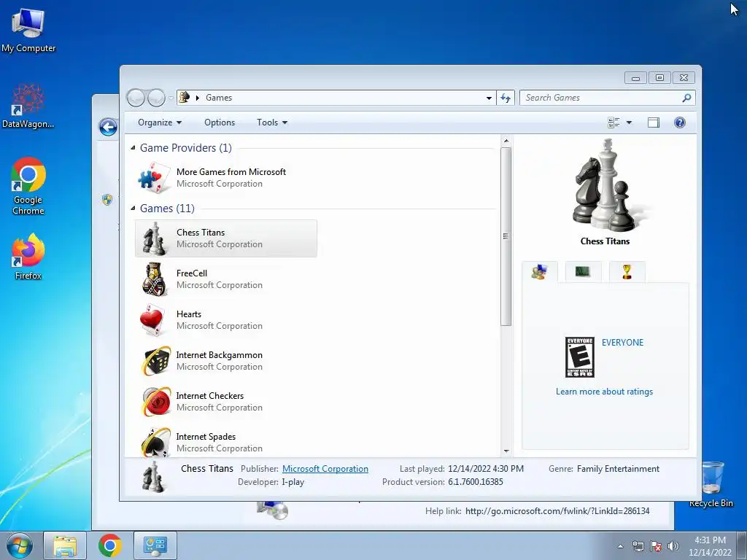Click the help link URL in background window
The width and height of the screenshot is (747, 560).
tap(557, 511)
